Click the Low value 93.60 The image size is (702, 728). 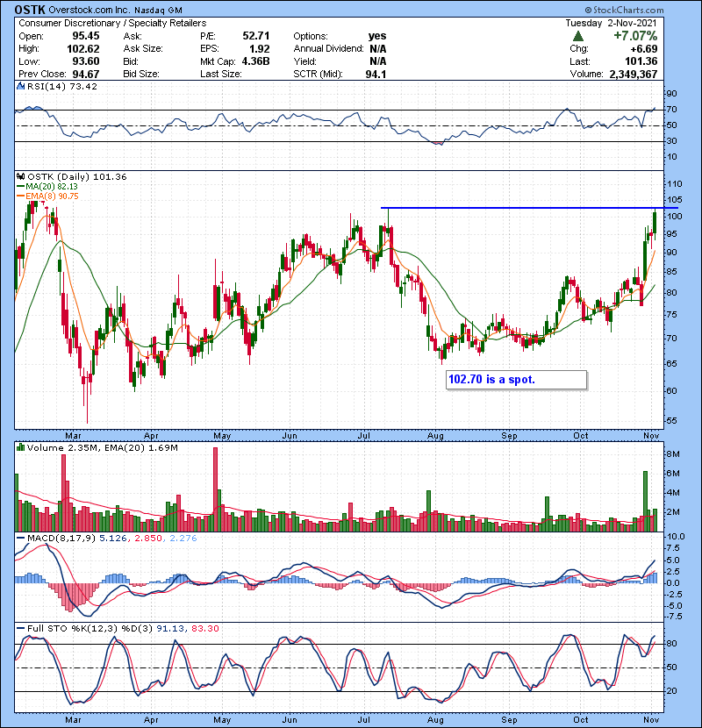coord(85,61)
